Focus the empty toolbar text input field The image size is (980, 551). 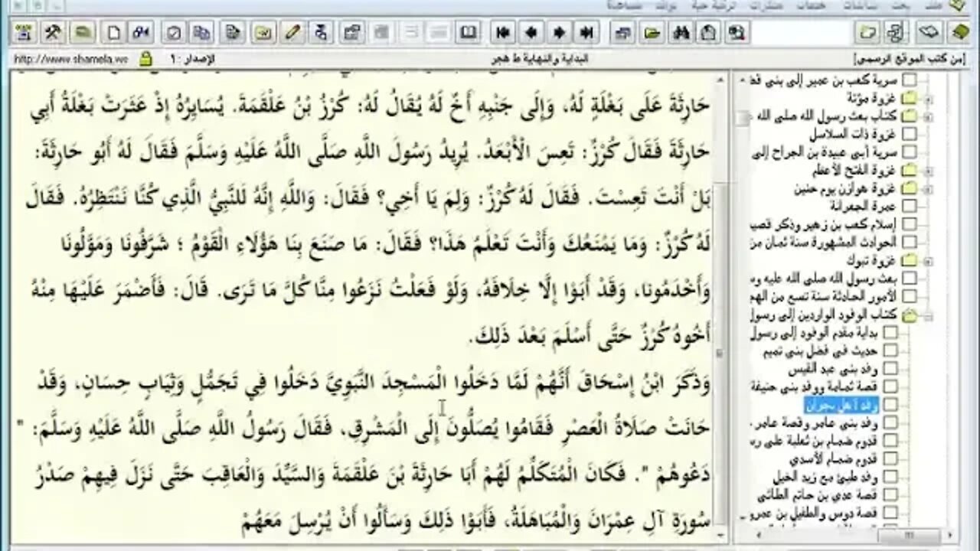(x=801, y=33)
